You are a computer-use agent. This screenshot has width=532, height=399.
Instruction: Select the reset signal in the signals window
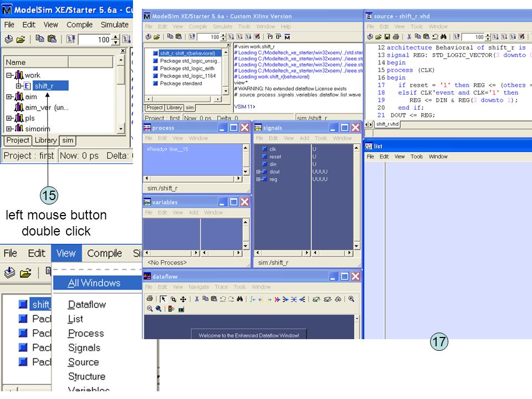pos(275,157)
